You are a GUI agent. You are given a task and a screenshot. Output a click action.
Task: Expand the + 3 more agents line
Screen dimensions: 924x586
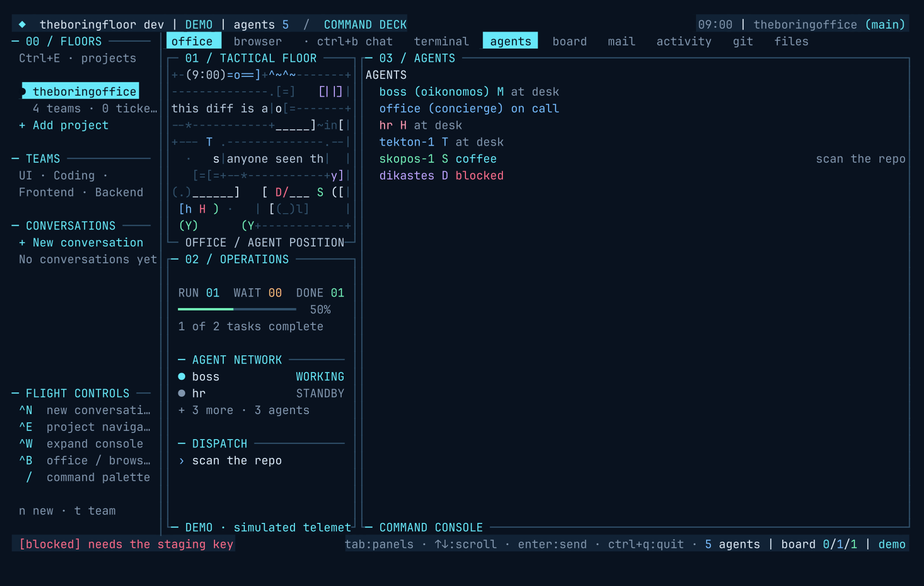[x=244, y=410]
